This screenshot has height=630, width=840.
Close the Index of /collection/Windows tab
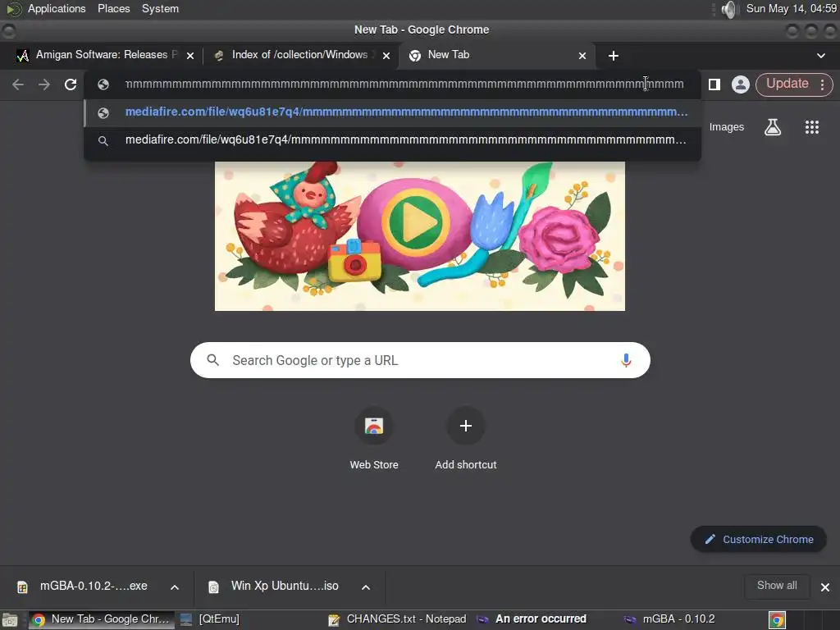386,56
